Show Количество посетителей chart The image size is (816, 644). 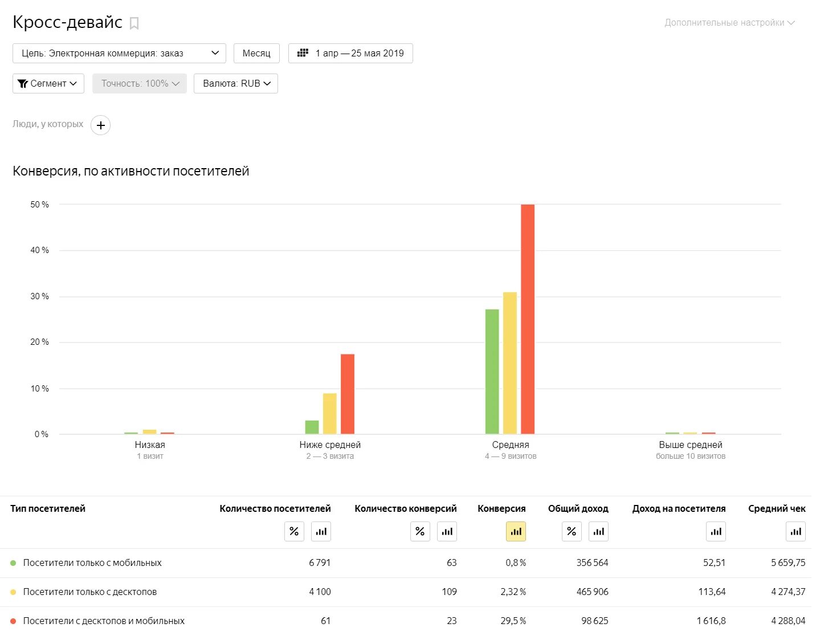(321, 531)
